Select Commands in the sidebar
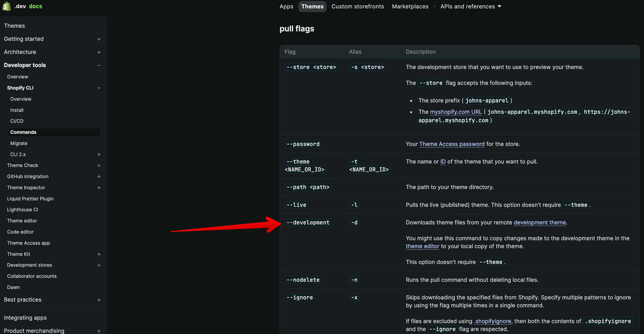 pyautogui.click(x=23, y=132)
